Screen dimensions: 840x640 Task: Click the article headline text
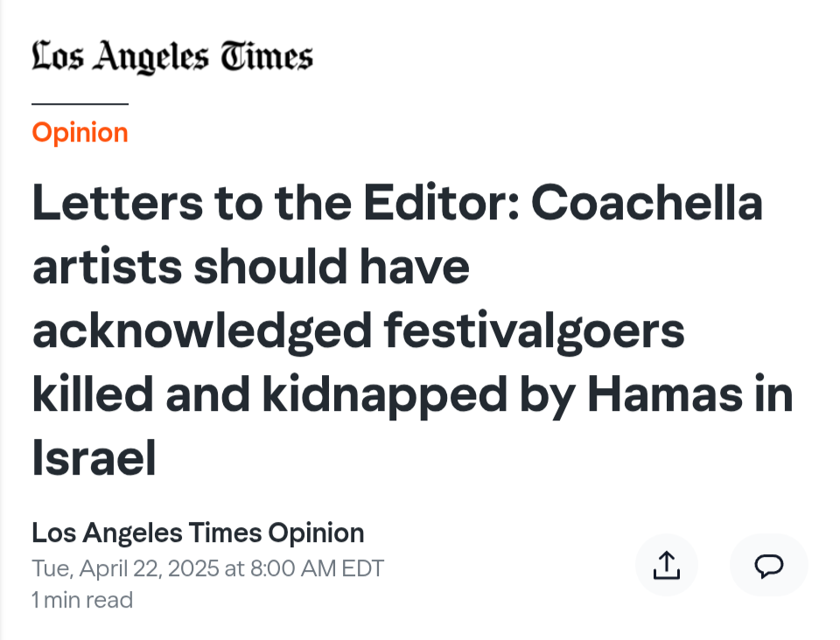pyautogui.click(x=412, y=330)
